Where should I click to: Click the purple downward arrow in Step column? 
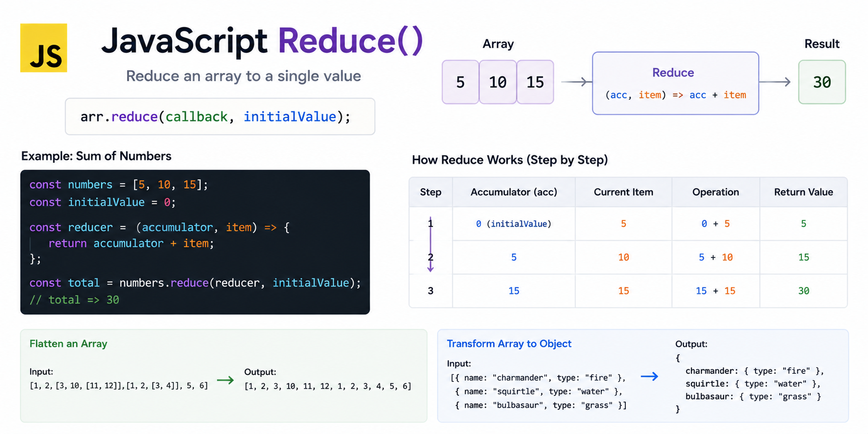[x=431, y=244]
